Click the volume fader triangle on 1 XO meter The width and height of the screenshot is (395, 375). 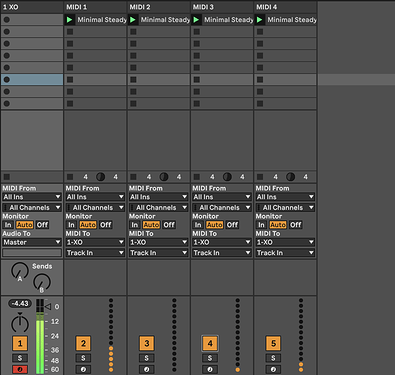[x=48, y=306]
